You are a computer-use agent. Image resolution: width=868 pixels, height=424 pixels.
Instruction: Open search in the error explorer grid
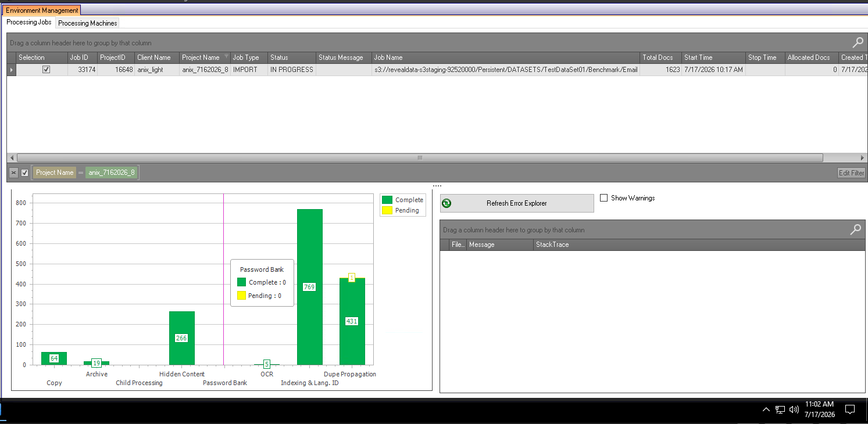coord(855,229)
